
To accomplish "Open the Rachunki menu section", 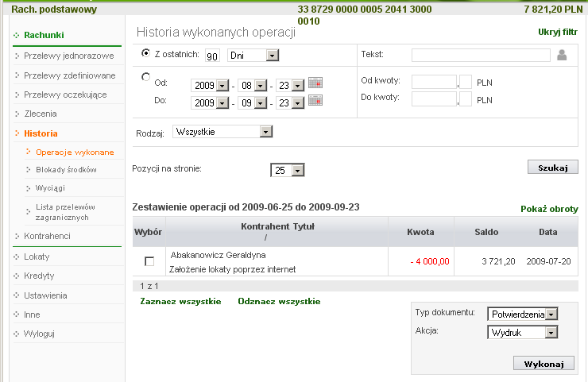I will tap(44, 35).
